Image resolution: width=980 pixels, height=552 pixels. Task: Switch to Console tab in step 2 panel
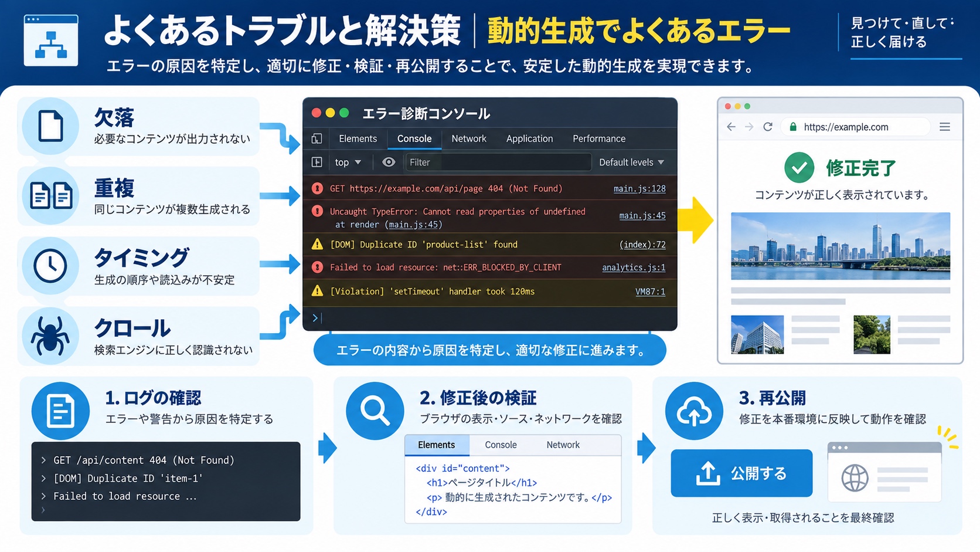(x=501, y=445)
